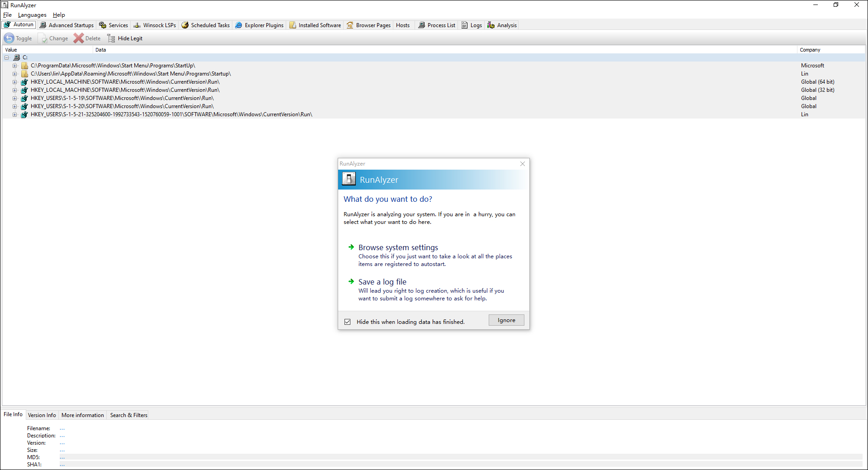Click the Change toolbar icon
This screenshot has width=868, height=470.
coord(43,38)
